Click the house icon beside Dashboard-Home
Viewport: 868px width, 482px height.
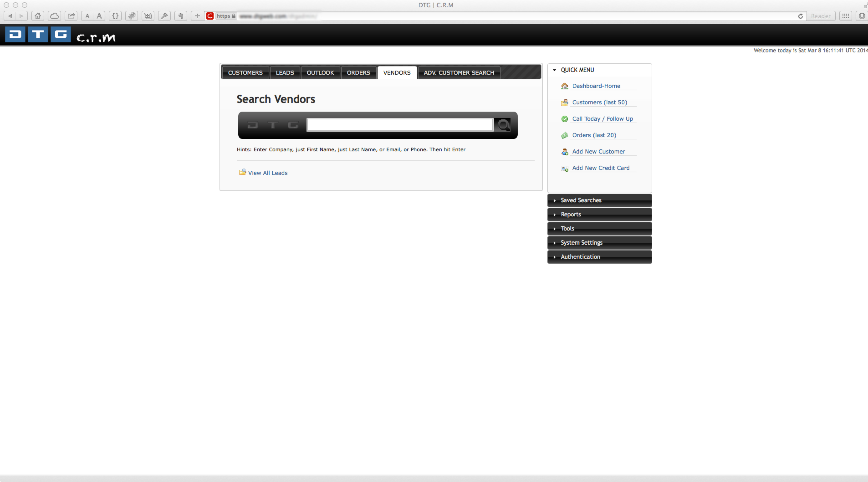click(x=565, y=86)
